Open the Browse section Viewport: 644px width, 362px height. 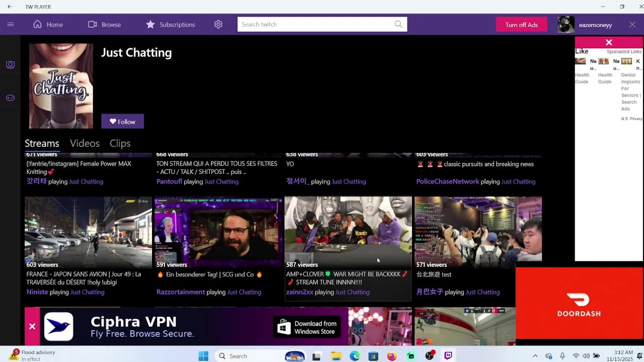104,24
